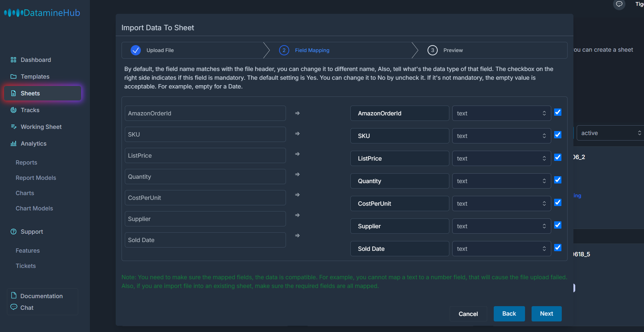
Task: Open Templates in sidebar
Action: click(x=35, y=76)
